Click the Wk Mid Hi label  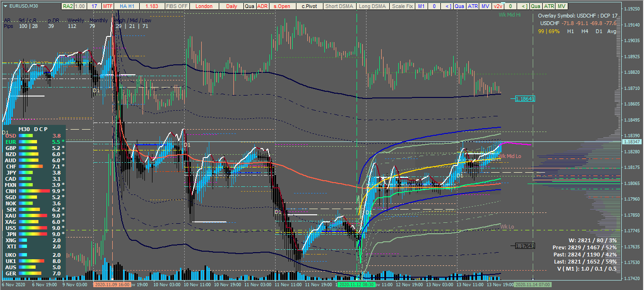pos(510,15)
